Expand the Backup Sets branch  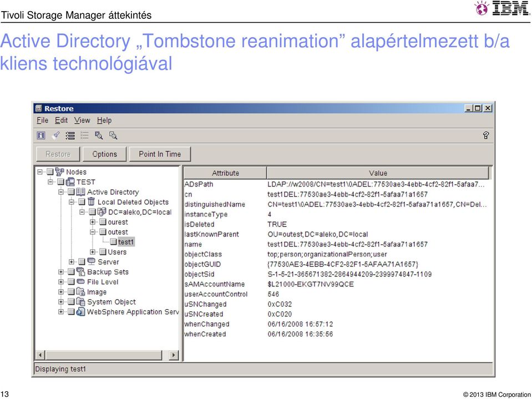60,272
